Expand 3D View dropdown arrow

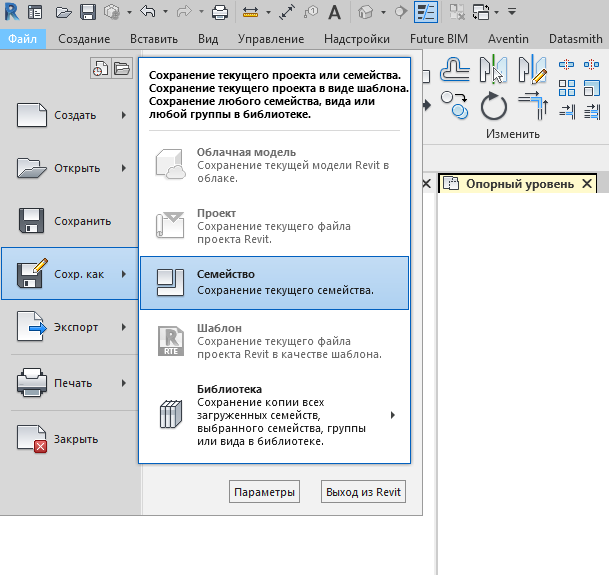[383, 12]
